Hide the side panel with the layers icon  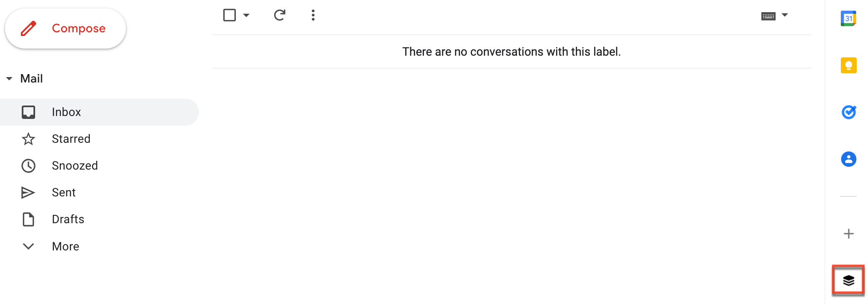848,280
